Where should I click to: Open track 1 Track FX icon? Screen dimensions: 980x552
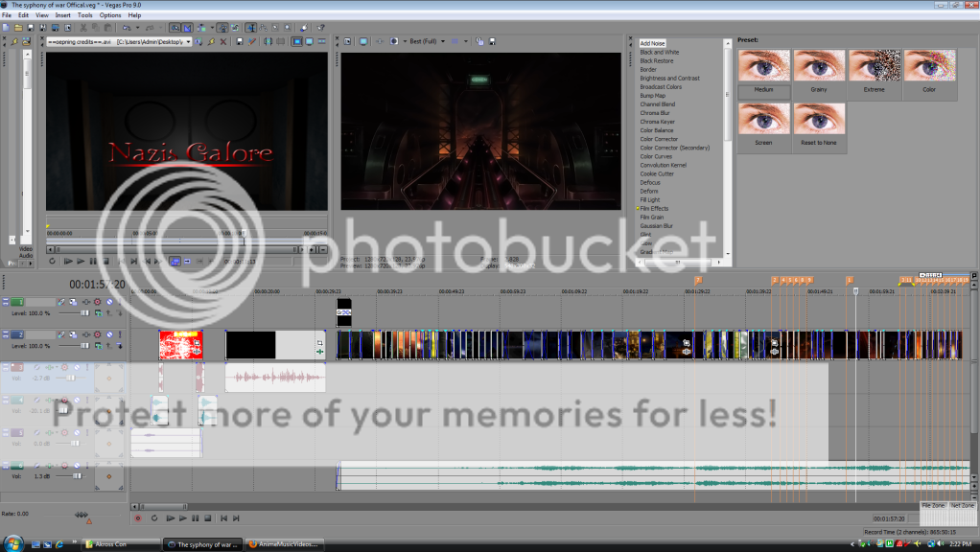pos(85,302)
